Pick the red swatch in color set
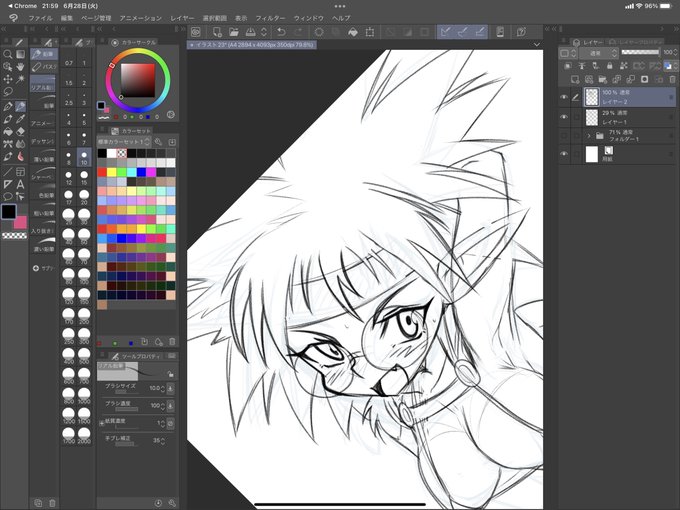The width and height of the screenshot is (680, 510). 102,172
